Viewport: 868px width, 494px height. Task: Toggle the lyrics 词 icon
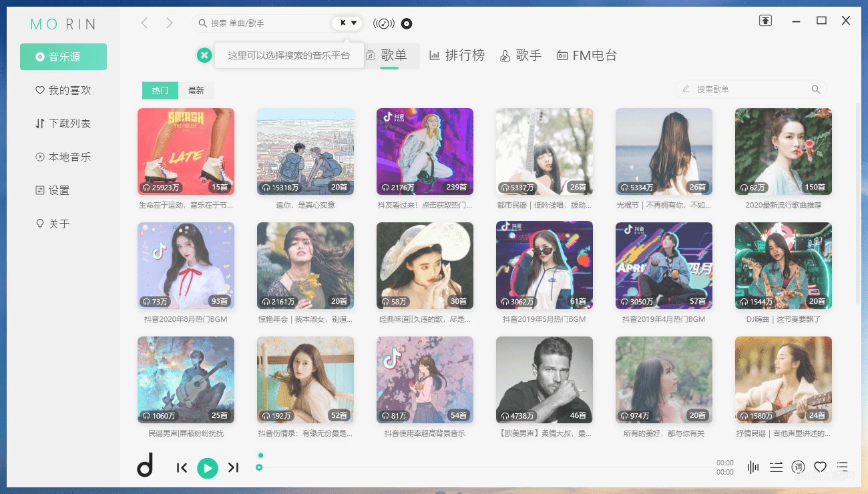point(798,467)
